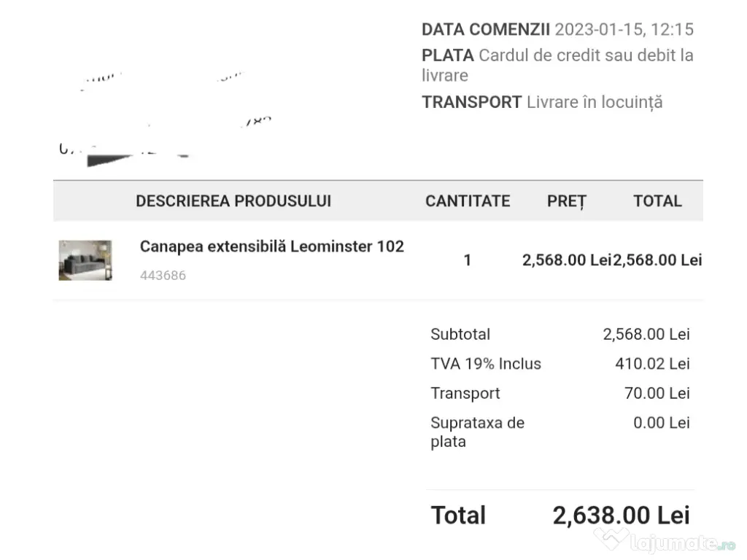747x560 pixels.
Task: Open the Canapea extensibilă Leominster 102 product name
Action: (x=271, y=246)
